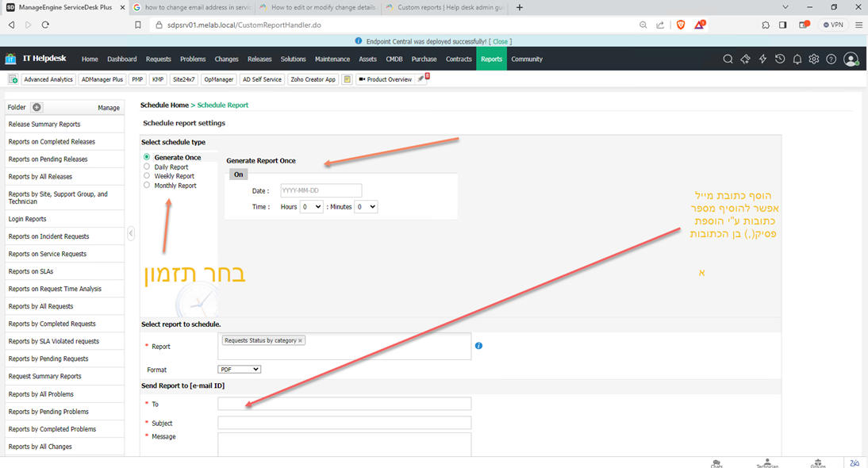Screen dimensions: 868x468
Task: Click the quick actions lightning icon
Action: [762, 59]
